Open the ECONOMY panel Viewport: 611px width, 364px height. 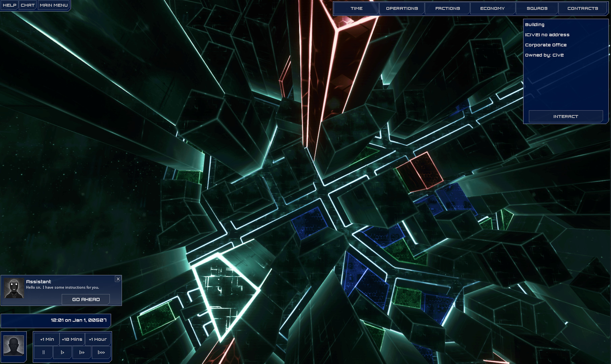click(x=492, y=8)
